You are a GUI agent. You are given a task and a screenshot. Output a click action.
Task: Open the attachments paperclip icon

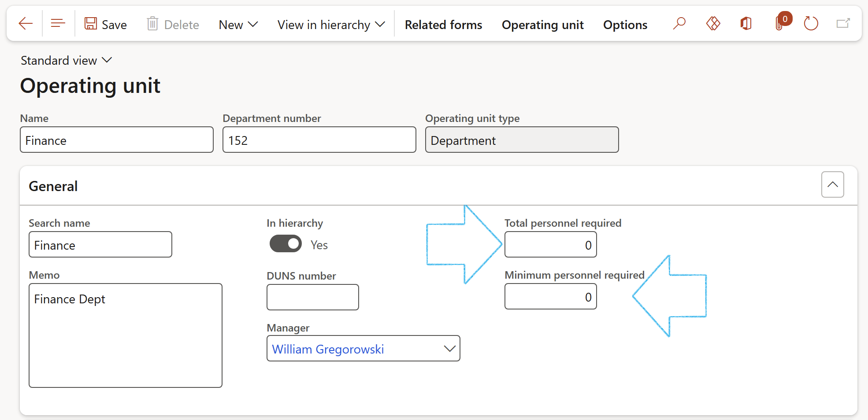click(780, 24)
